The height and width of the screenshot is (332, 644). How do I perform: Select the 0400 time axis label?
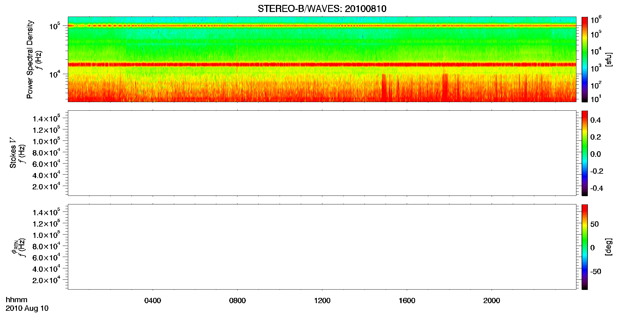coord(153,301)
